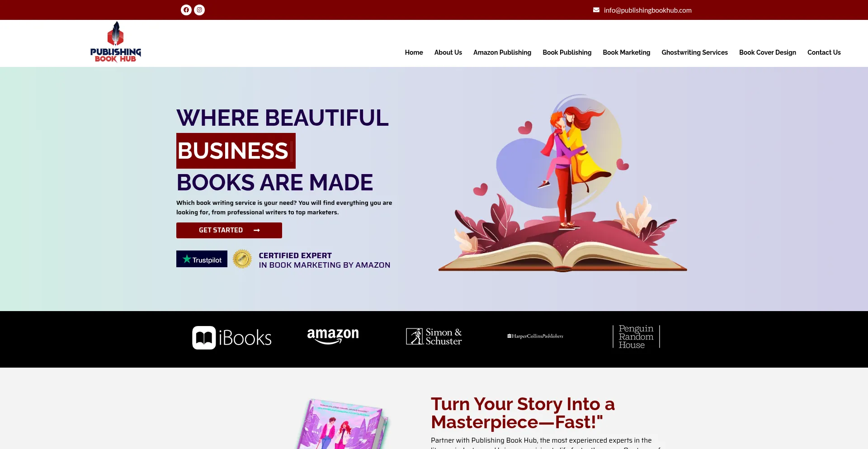Open the Instagram social icon

tap(199, 10)
